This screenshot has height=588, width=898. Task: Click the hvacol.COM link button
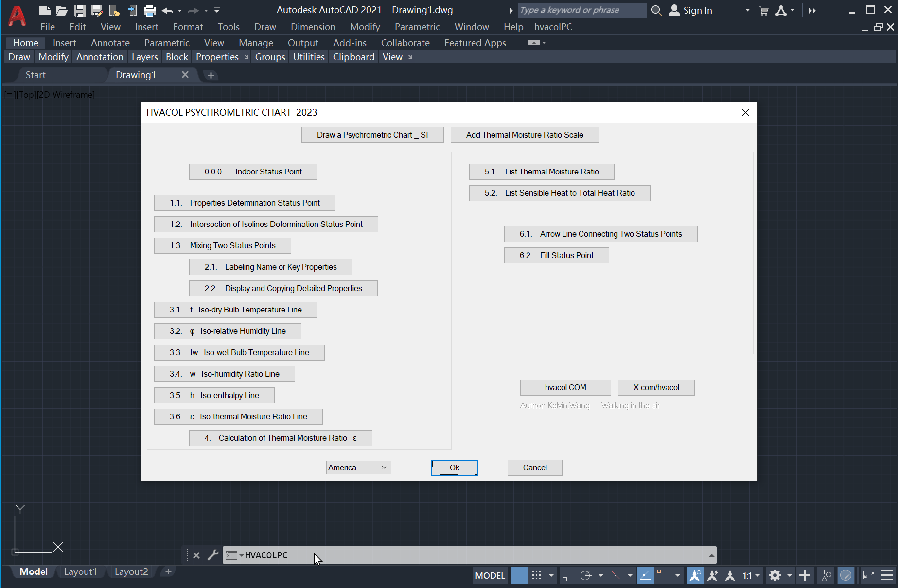565,387
